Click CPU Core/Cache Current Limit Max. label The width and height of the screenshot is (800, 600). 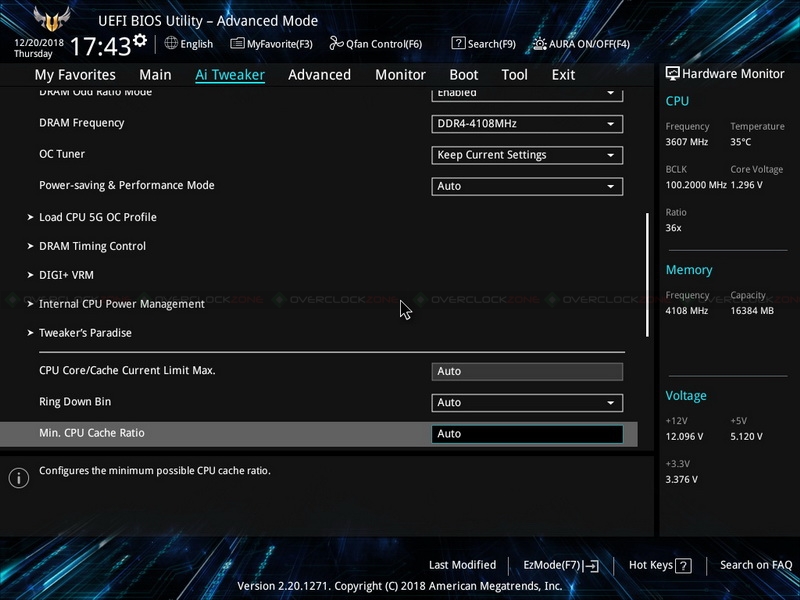(x=127, y=370)
